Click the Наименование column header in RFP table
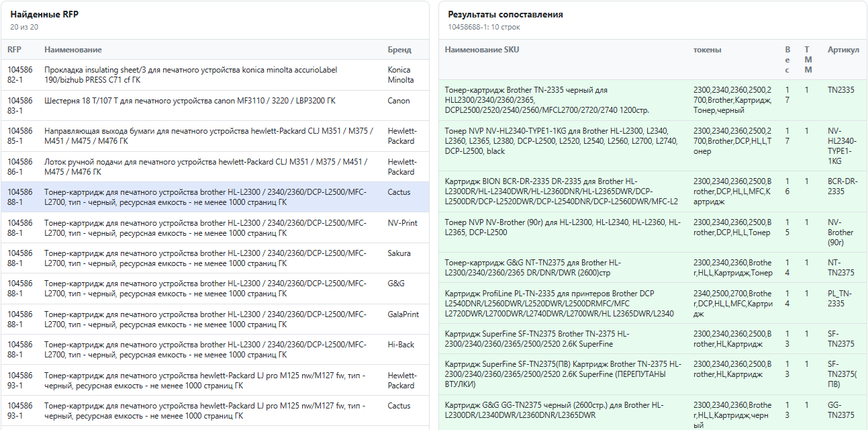Screen dimensions: 868x430 (x=73, y=50)
